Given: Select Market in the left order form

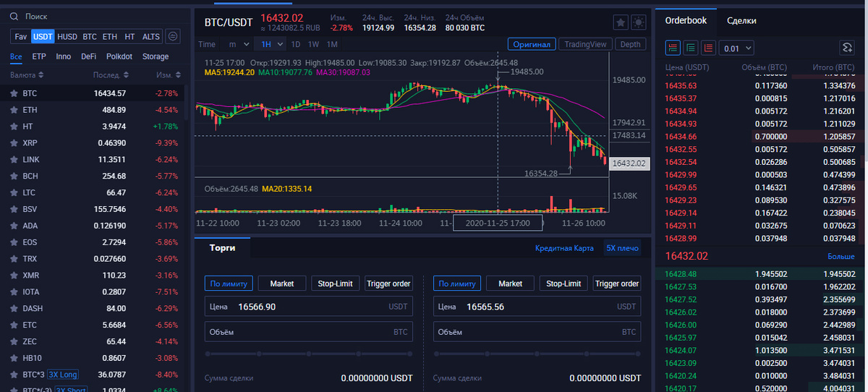Looking at the screenshot, I should coord(282,284).
